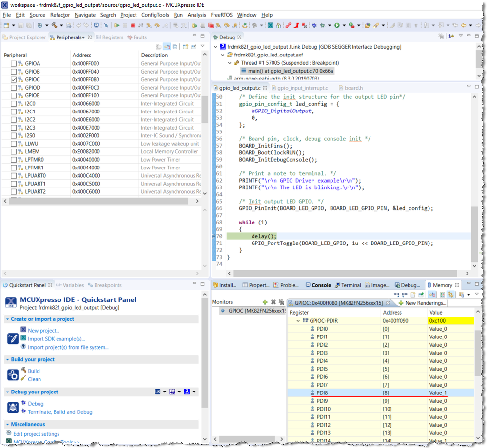This screenshot has height=448, width=487.
Task: Click the Step Over debugging icon
Action: [156, 24]
